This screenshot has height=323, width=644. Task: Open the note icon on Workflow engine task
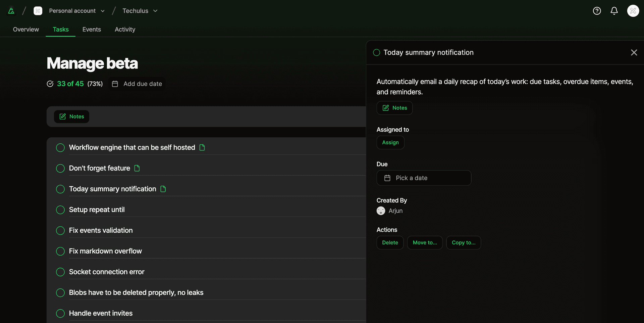(x=202, y=147)
